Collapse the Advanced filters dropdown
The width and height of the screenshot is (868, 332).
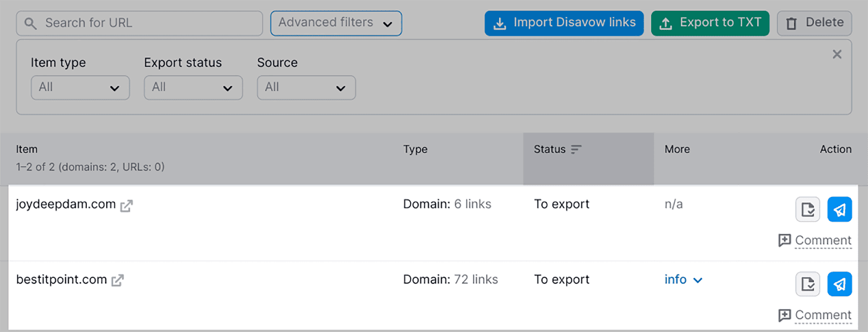click(336, 23)
